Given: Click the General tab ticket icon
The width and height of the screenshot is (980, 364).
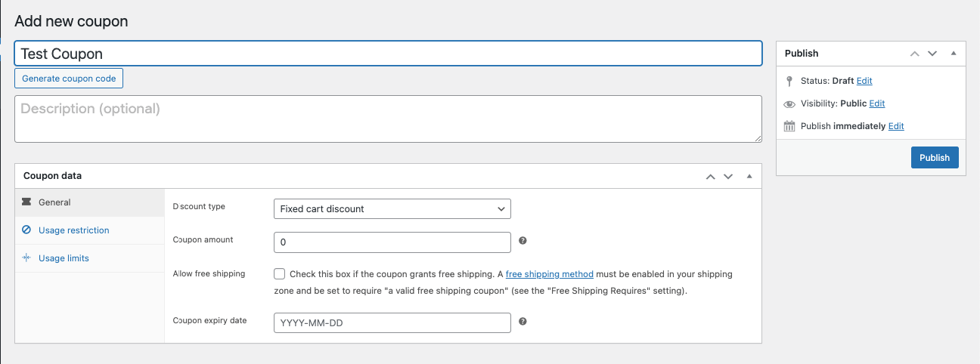Looking at the screenshot, I should pos(27,202).
